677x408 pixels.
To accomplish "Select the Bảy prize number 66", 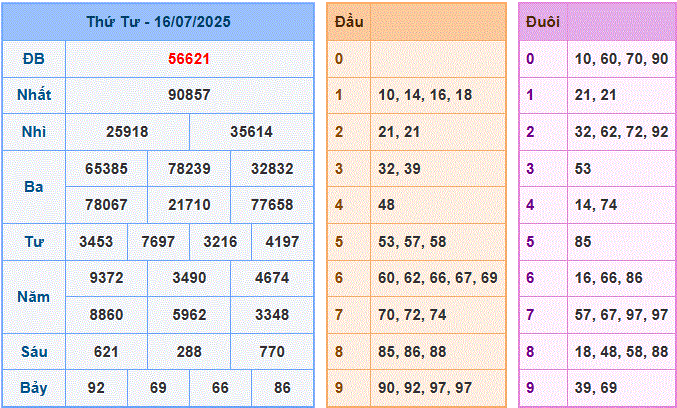I will (x=220, y=388).
